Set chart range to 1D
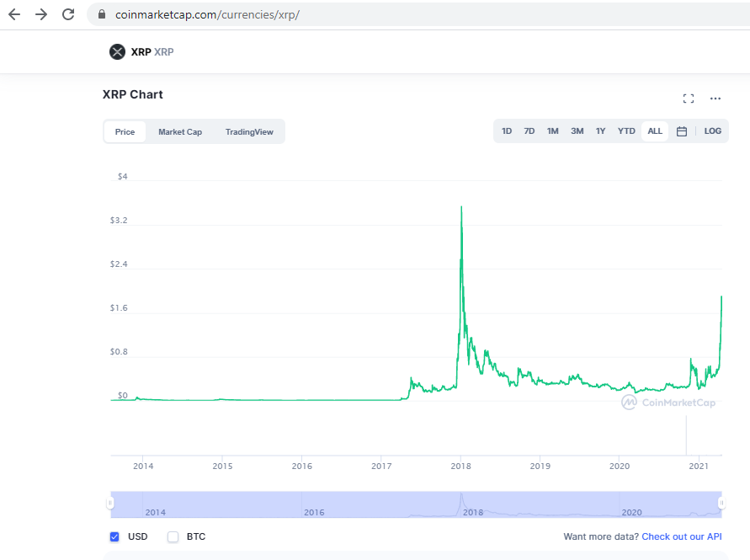The height and width of the screenshot is (560, 750). (507, 131)
